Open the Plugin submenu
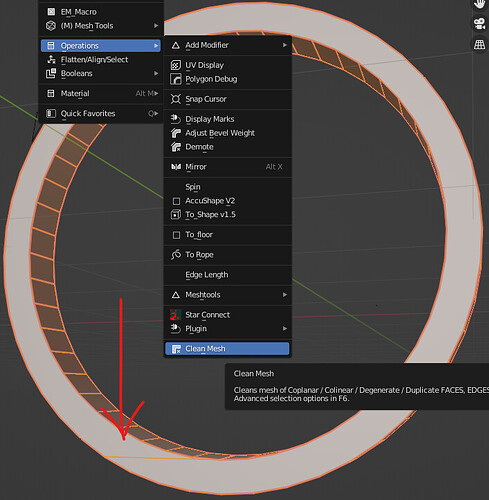The width and height of the screenshot is (489, 500). (227, 329)
